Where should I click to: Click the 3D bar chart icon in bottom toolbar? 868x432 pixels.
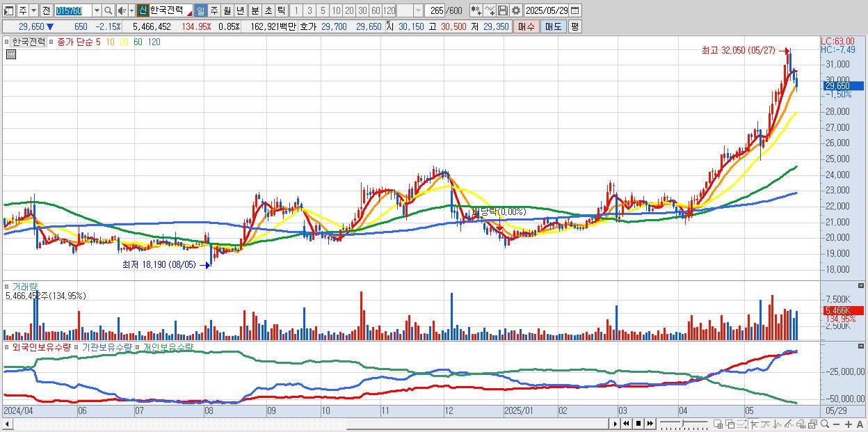pyautogui.click(x=801, y=424)
